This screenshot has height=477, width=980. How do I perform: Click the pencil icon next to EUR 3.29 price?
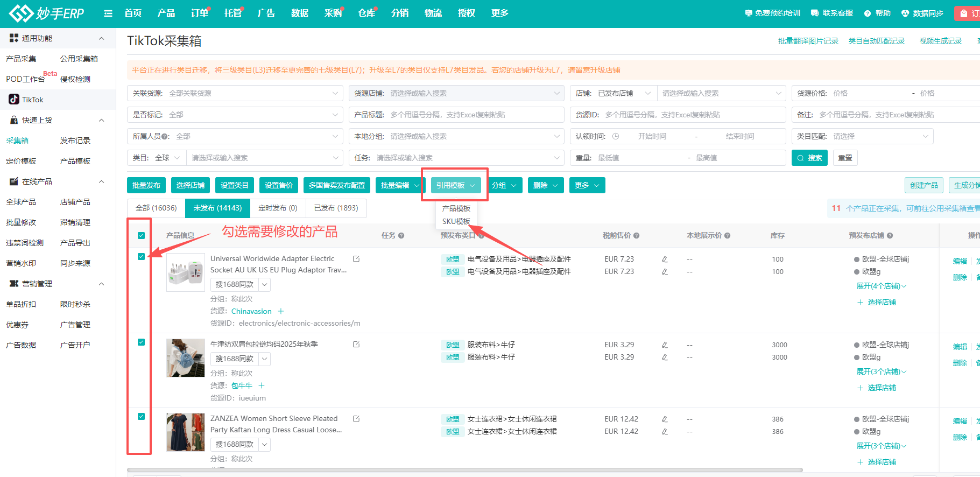665,345
